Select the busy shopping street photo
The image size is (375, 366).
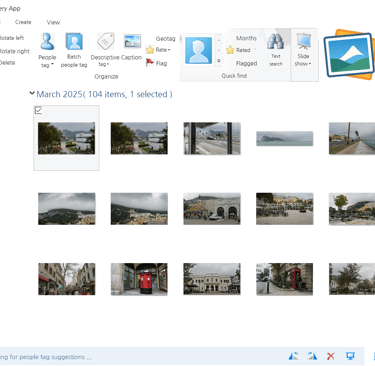pyautogui.click(x=67, y=279)
